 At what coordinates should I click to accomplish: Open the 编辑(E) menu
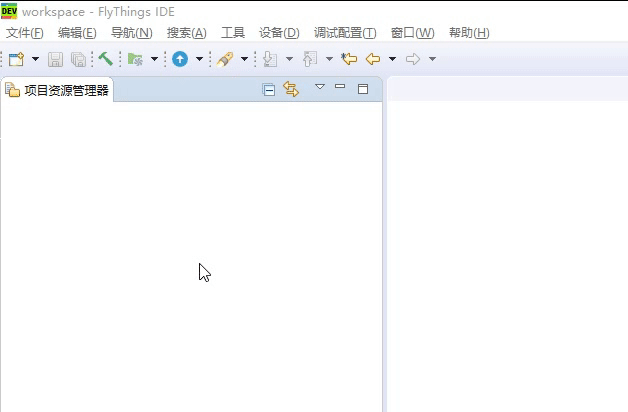coord(77,33)
